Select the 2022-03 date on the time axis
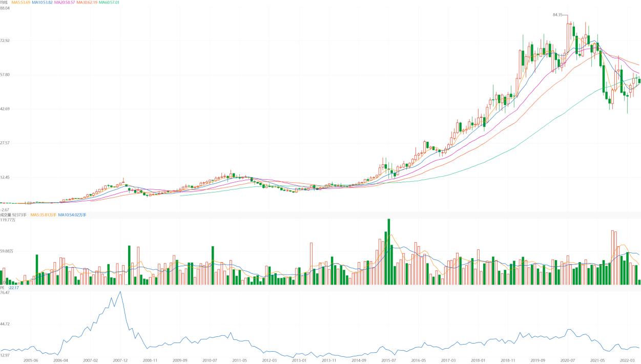This screenshot has width=641, height=364. (627, 360)
